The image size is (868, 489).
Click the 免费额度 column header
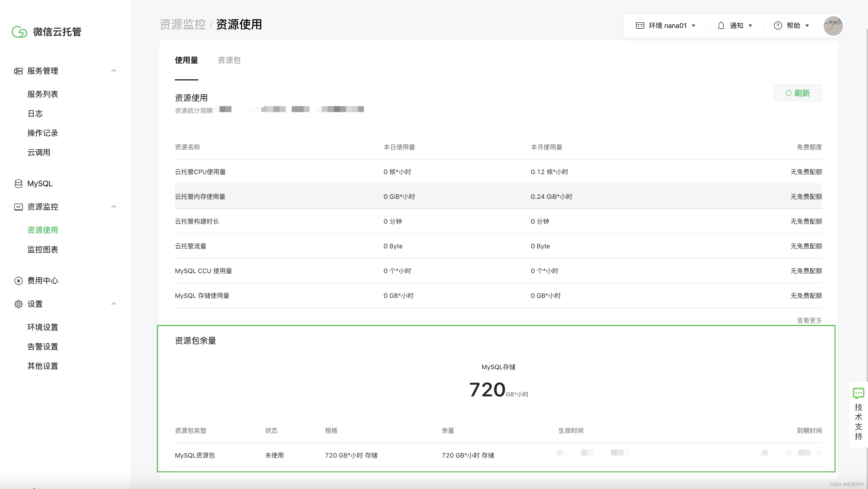[x=809, y=147]
